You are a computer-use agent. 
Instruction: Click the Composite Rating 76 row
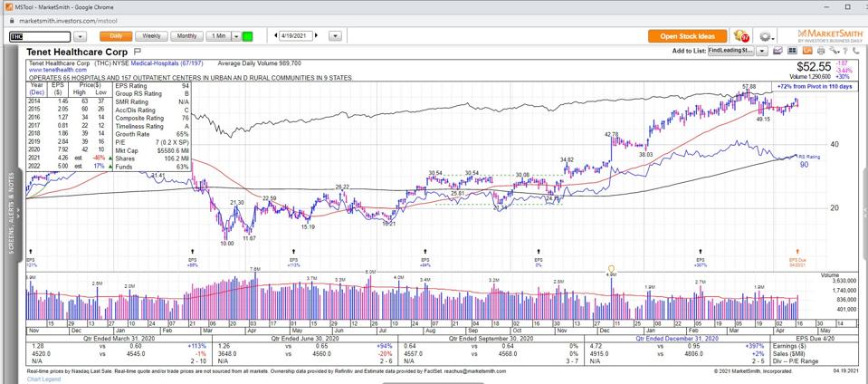pos(152,118)
